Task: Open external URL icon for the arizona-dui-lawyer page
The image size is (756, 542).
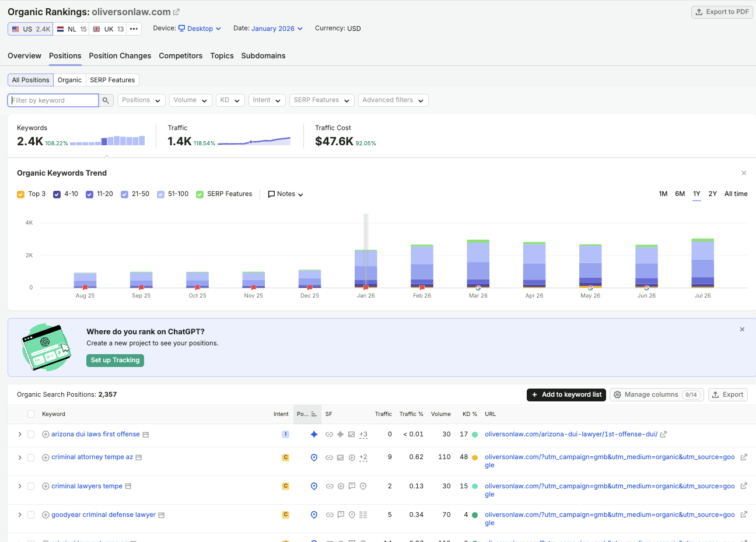Action: click(x=663, y=434)
